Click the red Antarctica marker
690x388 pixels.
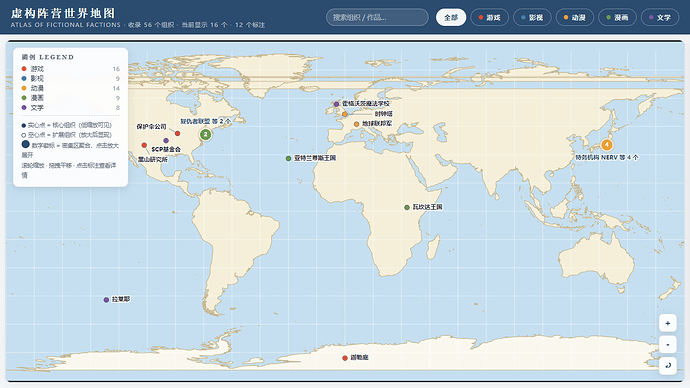pyautogui.click(x=345, y=358)
